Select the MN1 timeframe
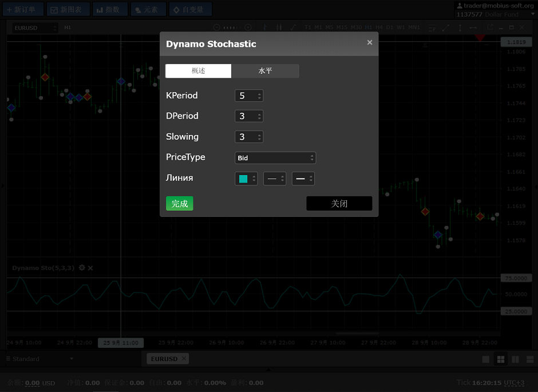 414,27
